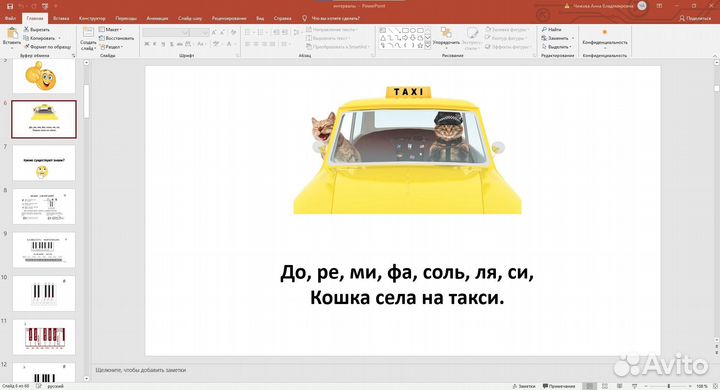Click Вырезать (Cut) scissors command
Image resolution: width=720 pixels, height=390 pixels.
click(x=37, y=29)
